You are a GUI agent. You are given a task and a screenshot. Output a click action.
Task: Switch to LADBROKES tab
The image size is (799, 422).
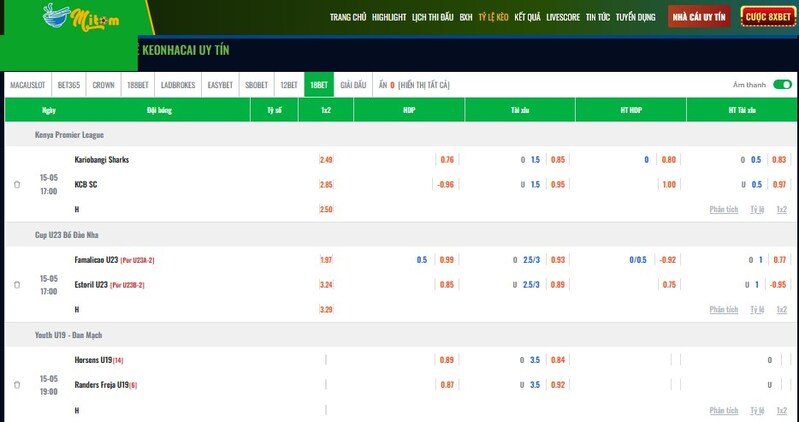click(x=178, y=85)
